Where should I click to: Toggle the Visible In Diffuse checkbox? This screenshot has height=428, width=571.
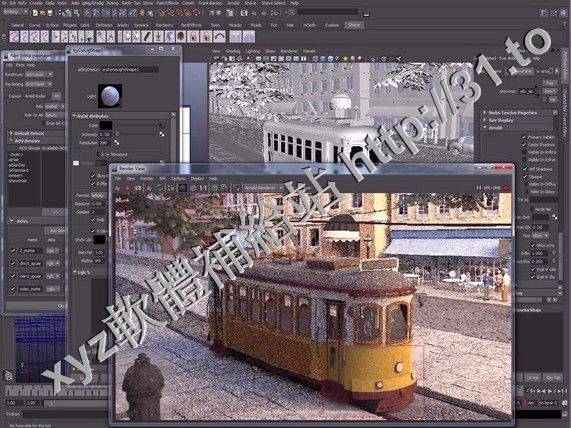click(x=525, y=184)
